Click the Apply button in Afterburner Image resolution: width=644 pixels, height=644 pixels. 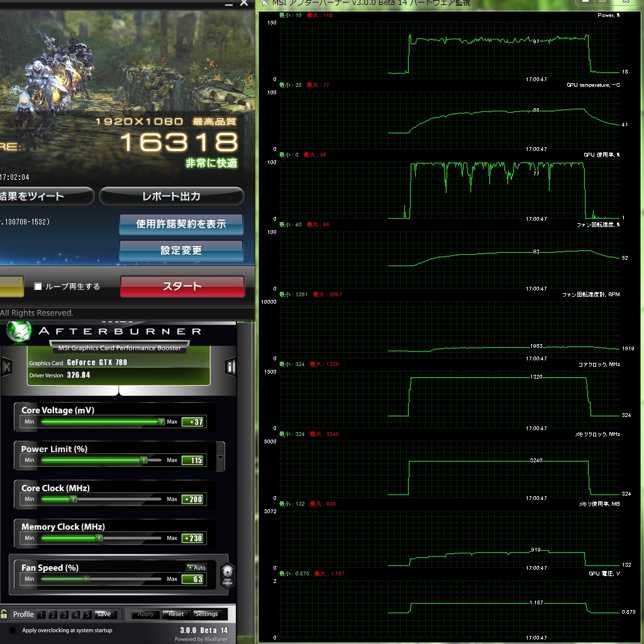[x=146, y=614]
